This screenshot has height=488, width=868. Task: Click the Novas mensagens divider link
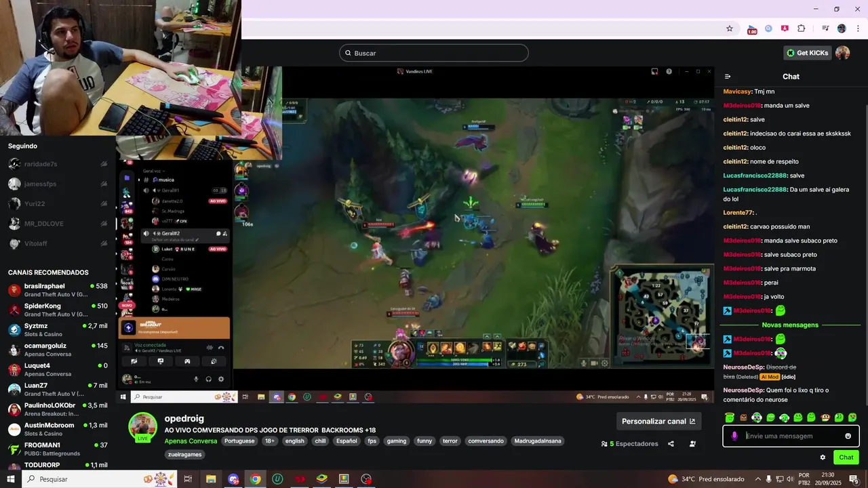pos(790,325)
